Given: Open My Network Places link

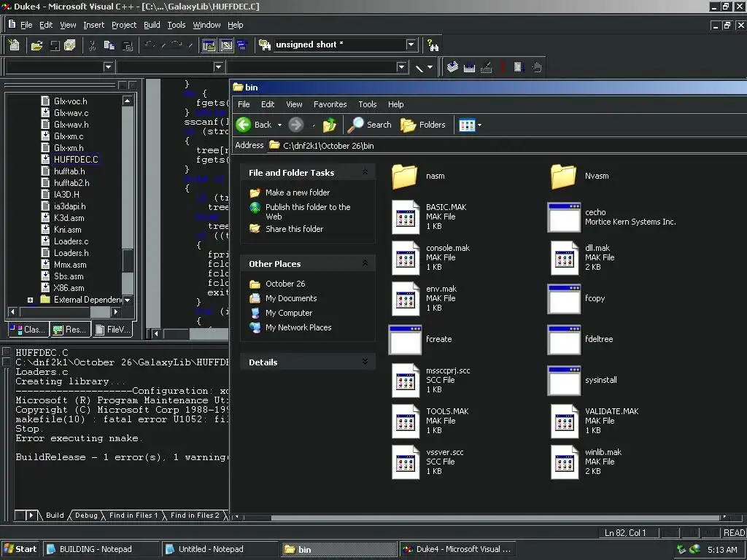Looking at the screenshot, I should tap(298, 327).
